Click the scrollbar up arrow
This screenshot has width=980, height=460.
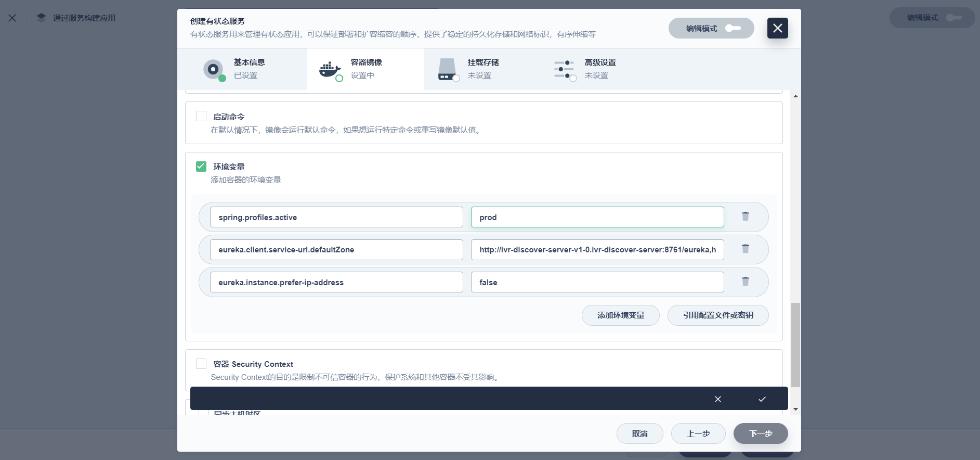pos(795,96)
